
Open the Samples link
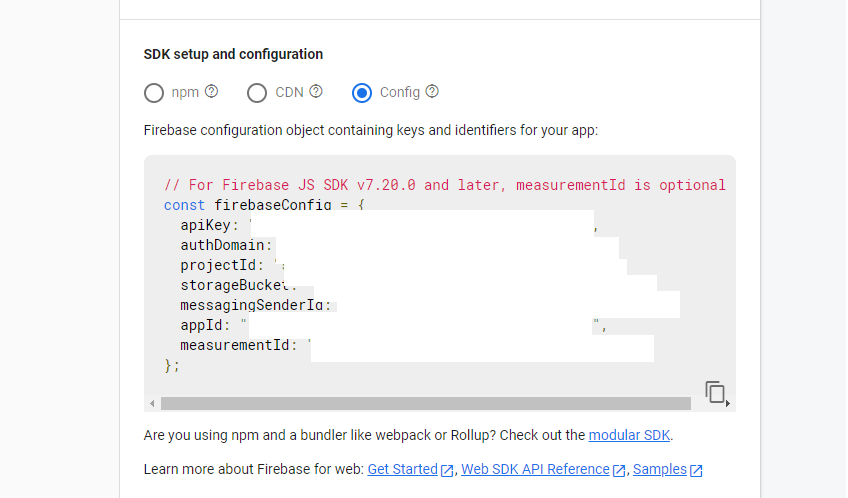[659, 469]
